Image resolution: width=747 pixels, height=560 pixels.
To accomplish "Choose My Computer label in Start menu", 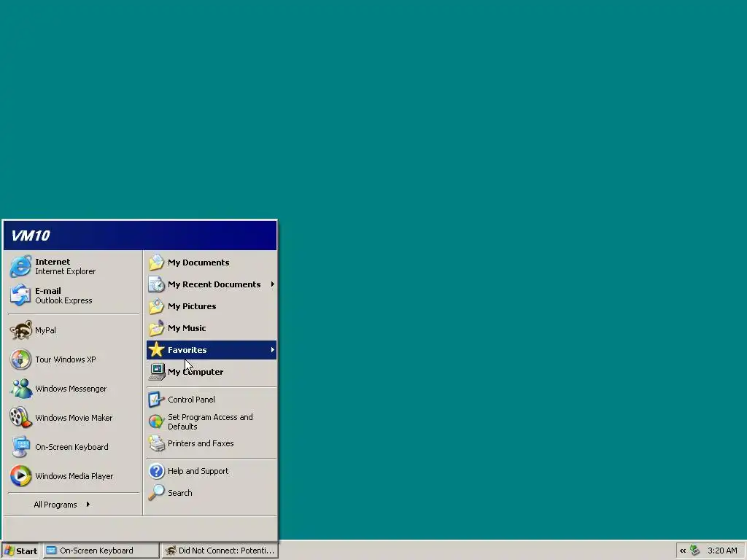I will coord(196,372).
